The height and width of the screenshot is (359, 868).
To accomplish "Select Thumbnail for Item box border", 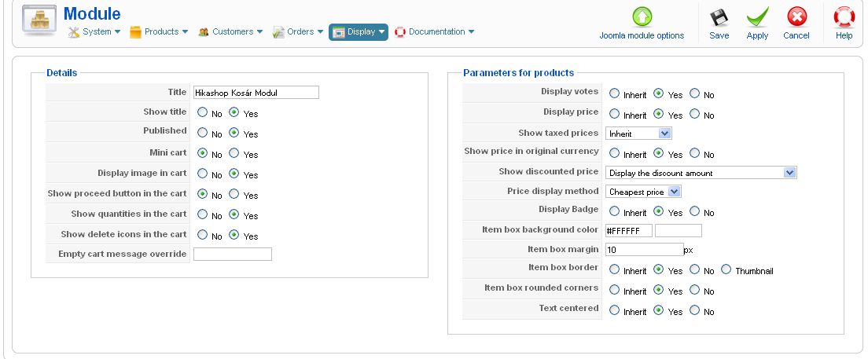I will [x=726, y=270].
